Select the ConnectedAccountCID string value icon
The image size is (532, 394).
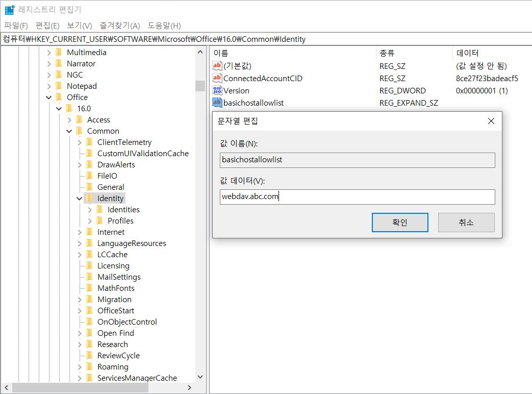pyautogui.click(x=217, y=78)
